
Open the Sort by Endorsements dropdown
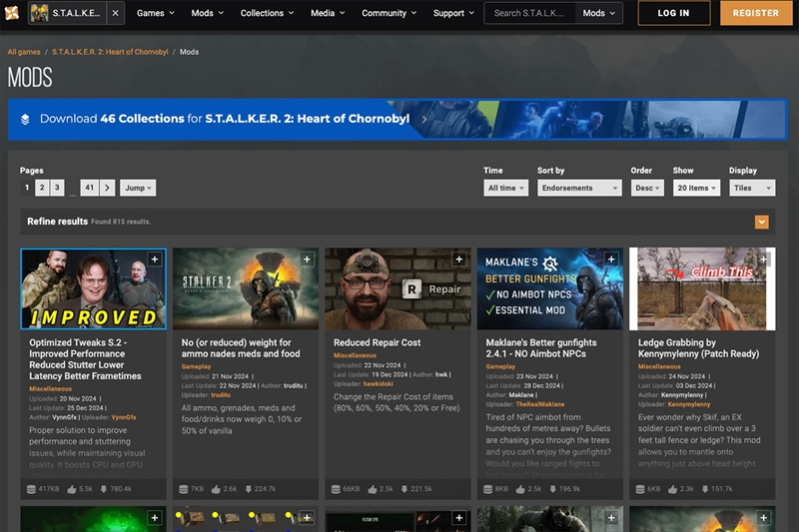click(x=579, y=188)
